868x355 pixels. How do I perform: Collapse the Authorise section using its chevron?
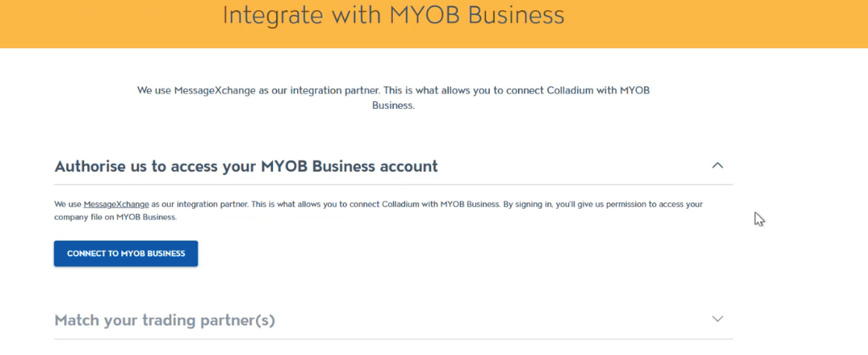pos(717,166)
